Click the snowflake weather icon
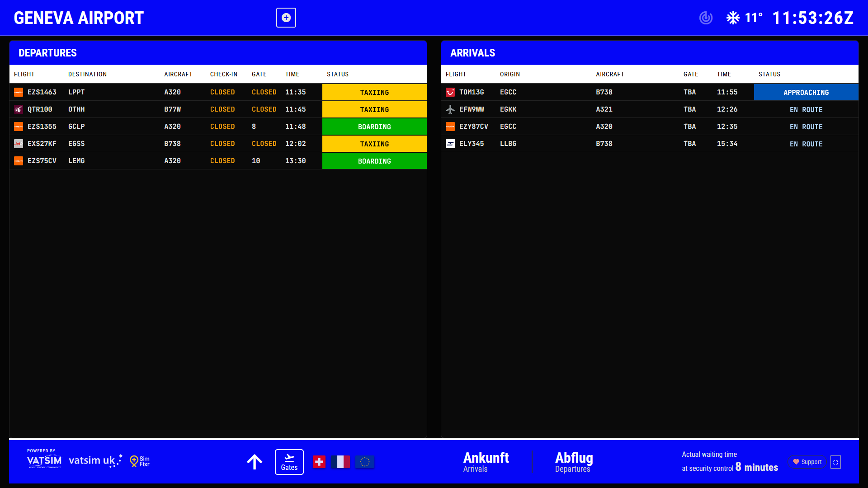 point(733,18)
